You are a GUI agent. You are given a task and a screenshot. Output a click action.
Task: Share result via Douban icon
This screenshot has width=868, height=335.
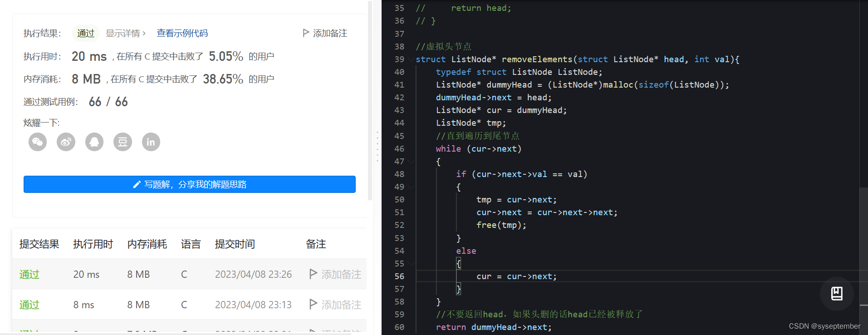click(x=123, y=142)
